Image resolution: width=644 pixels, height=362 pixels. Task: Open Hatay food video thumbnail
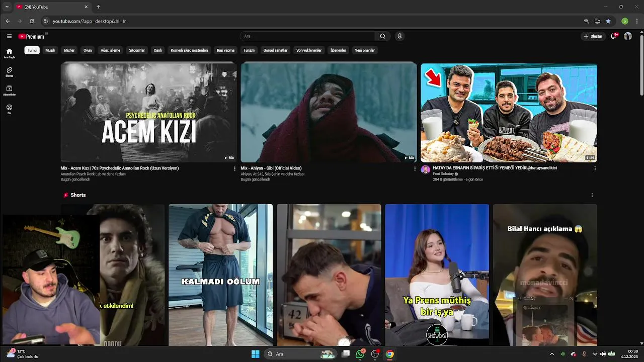point(509,112)
